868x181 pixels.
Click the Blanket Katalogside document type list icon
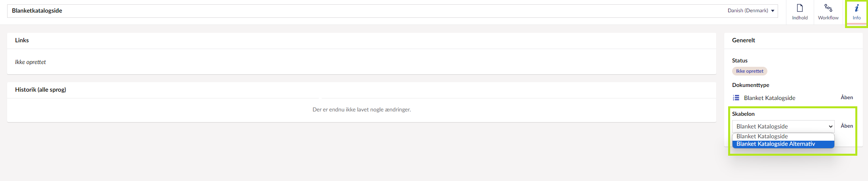coord(736,98)
